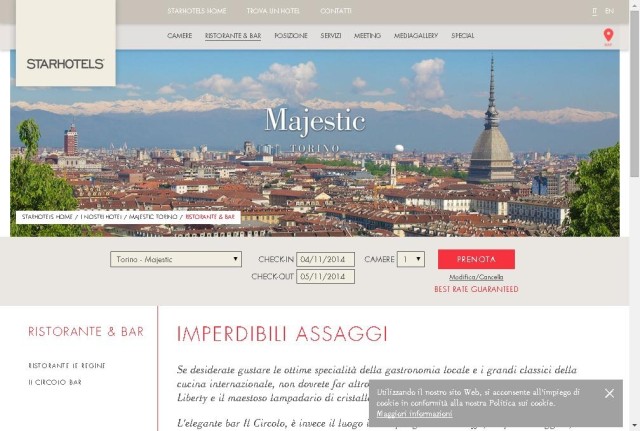Close the cookie notice banner

(x=609, y=393)
